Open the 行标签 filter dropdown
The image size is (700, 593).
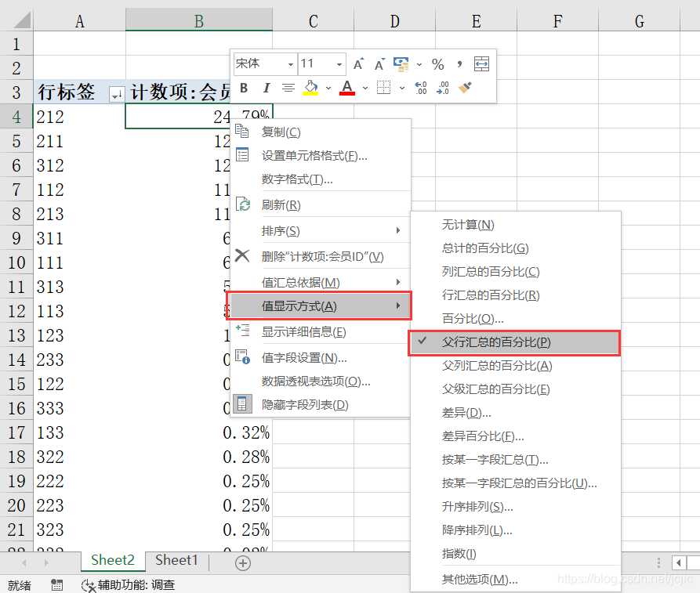[117, 94]
